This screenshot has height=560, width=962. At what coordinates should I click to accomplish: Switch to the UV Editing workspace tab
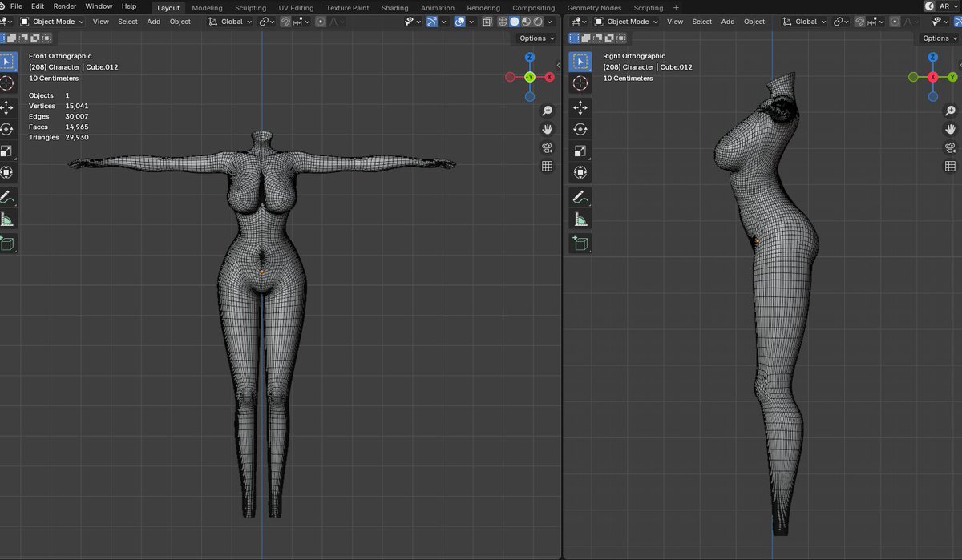click(x=297, y=8)
